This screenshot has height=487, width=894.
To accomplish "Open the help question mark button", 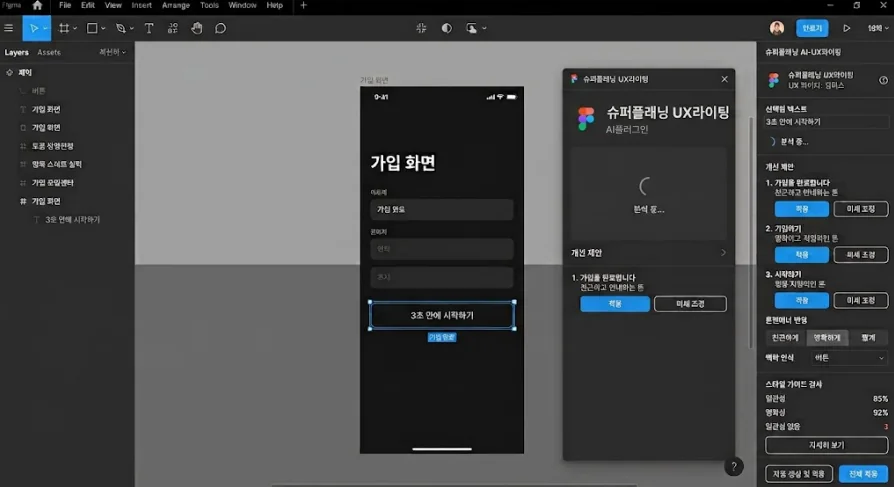I will coord(734,466).
